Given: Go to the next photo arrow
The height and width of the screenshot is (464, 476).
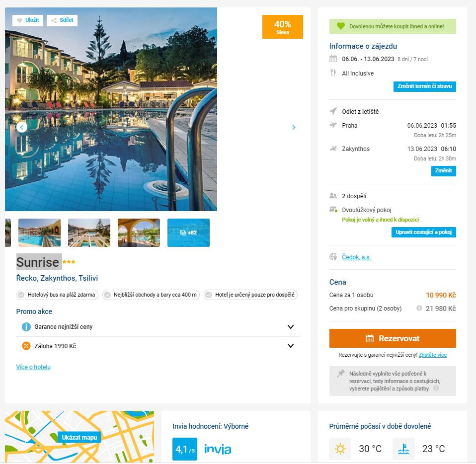Looking at the screenshot, I should (294, 127).
